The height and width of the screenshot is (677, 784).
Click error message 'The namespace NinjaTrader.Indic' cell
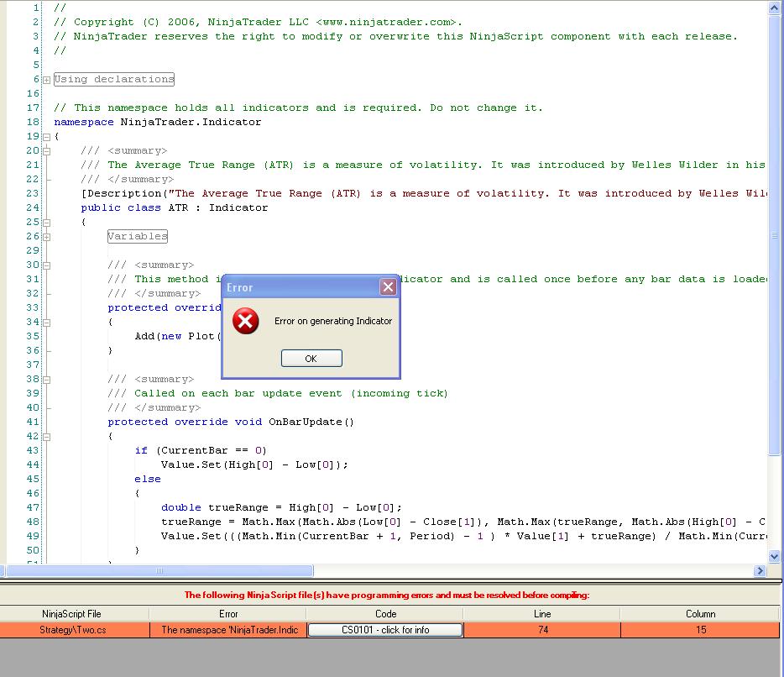tap(228, 630)
